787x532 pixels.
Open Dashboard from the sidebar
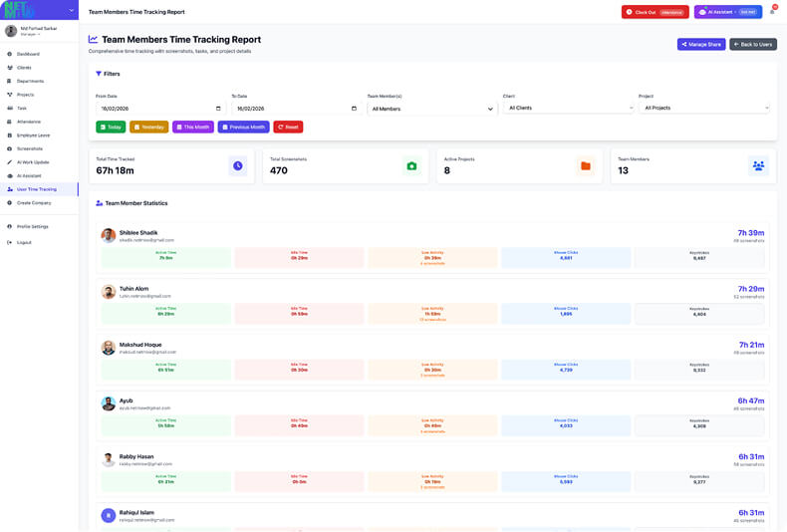pos(28,54)
